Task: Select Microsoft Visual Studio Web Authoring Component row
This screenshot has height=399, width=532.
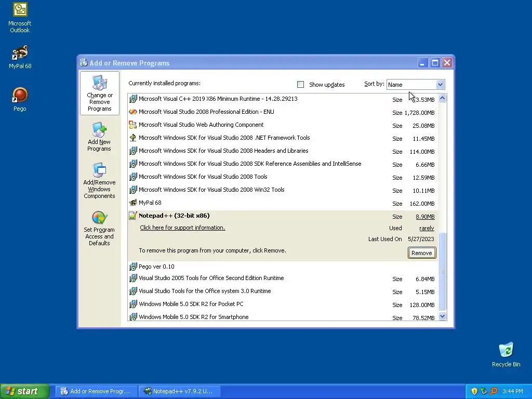Action: (283, 125)
